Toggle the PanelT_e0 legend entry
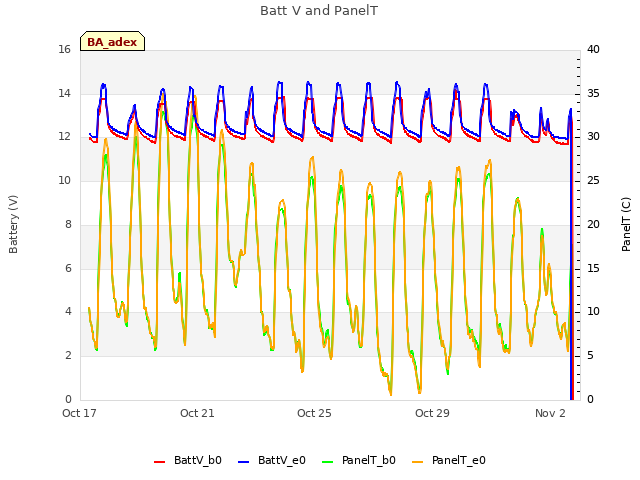The width and height of the screenshot is (640, 480). pyautogui.click(x=449, y=460)
